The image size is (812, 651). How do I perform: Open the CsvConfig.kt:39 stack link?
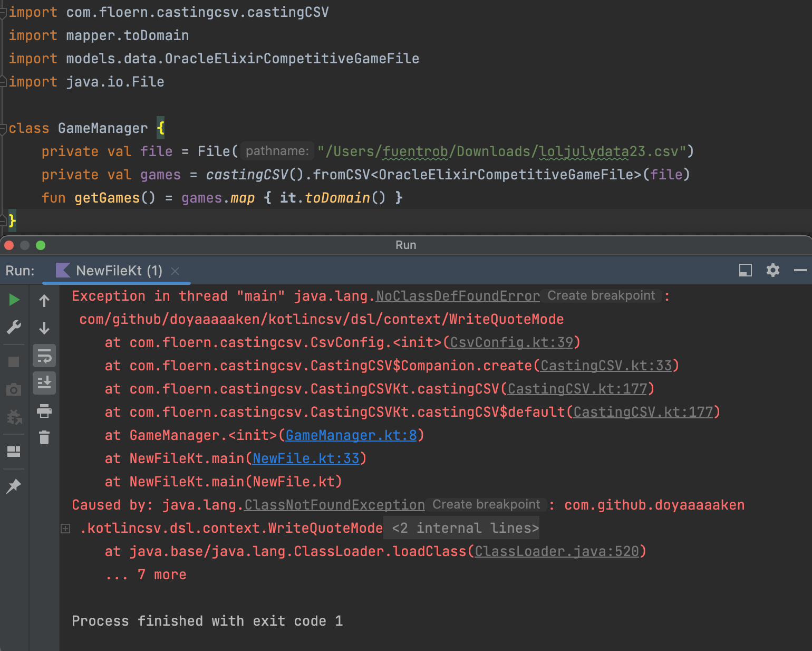tap(511, 342)
